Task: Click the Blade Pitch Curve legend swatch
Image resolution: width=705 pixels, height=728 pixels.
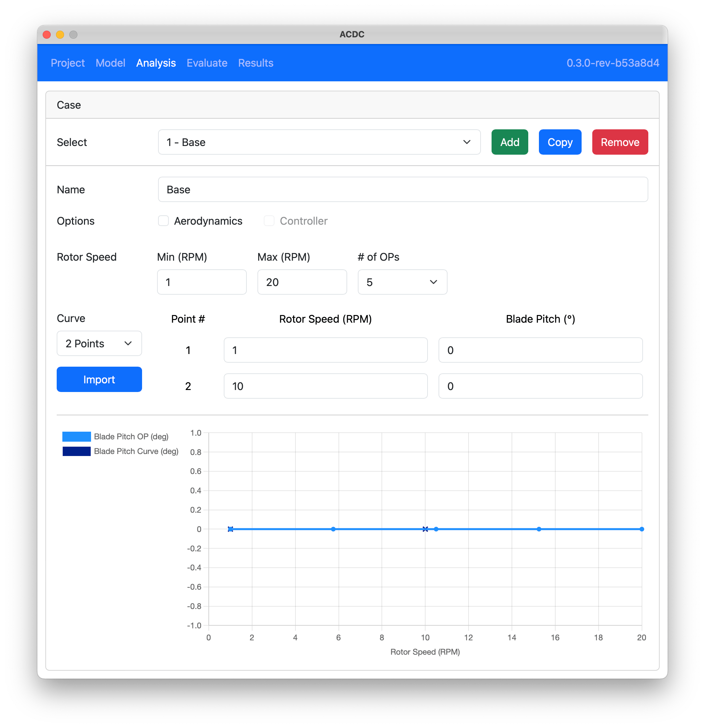Action: pyautogui.click(x=77, y=451)
